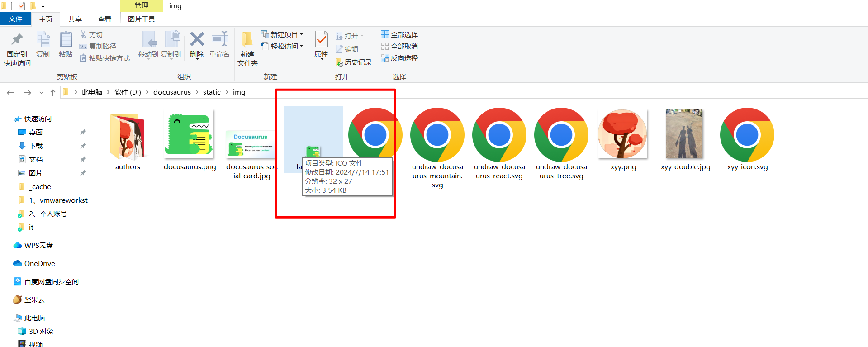This screenshot has width=868, height=347.
Task: Click the Manage contextual tab
Action: pyautogui.click(x=142, y=5)
